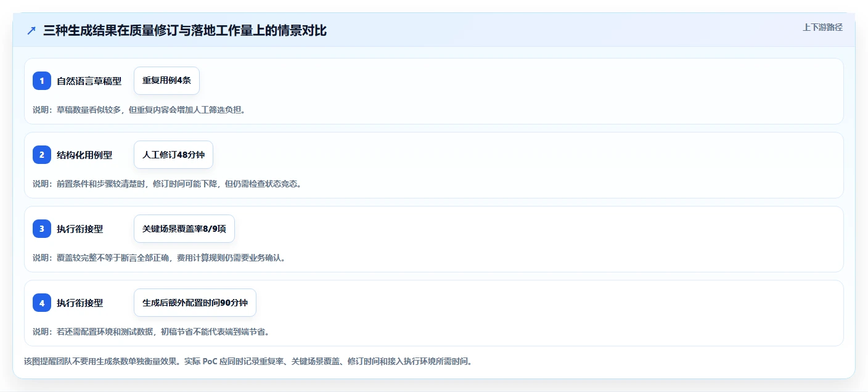Click the heading 三种生成结果在质量修订与落地工作量上的情景对比

click(185, 30)
